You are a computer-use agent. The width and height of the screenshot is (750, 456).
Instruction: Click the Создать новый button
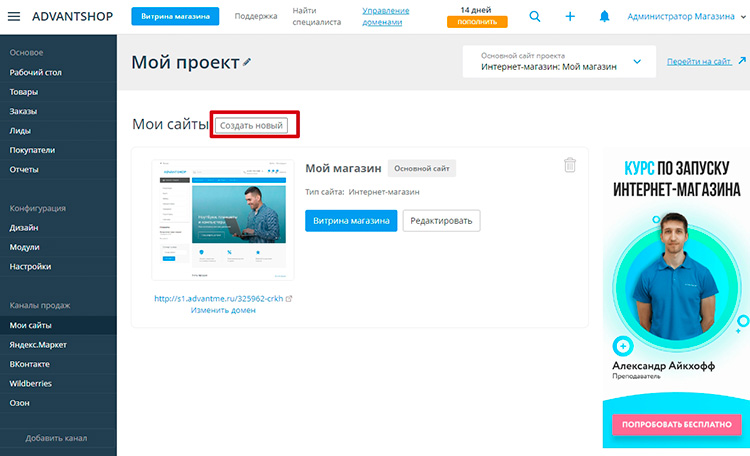click(x=251, y=125)
